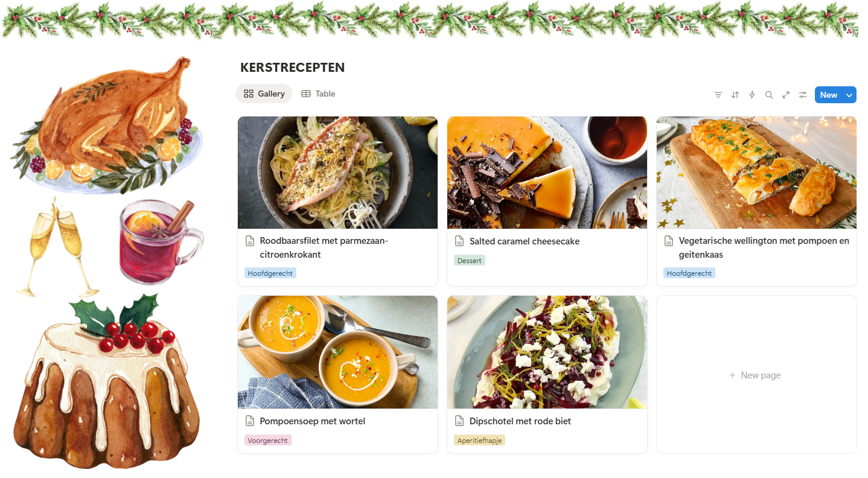Image resolution: width=868 pixels, height=478 pixels.
Task: Click the Pompoensoep soup photo thumbnail
Action: [x=337, y=352]
